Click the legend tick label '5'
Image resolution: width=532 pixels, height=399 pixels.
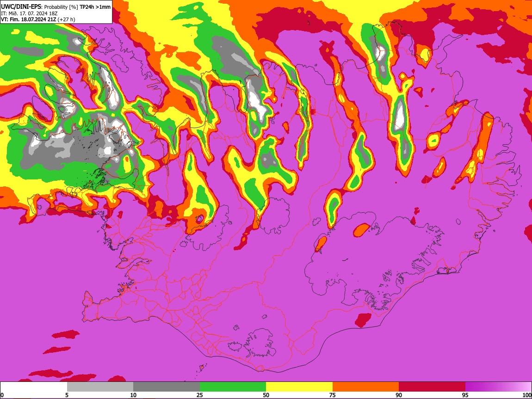coord(67,395)
